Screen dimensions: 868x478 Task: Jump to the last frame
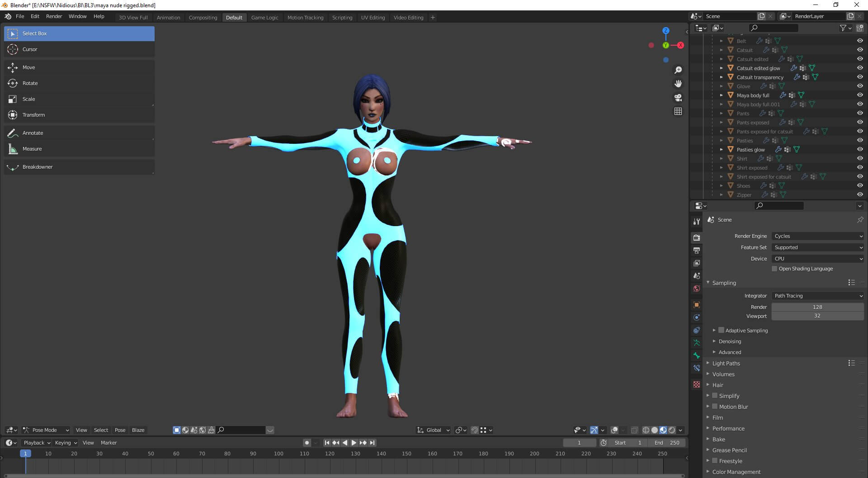pos(372,443)
